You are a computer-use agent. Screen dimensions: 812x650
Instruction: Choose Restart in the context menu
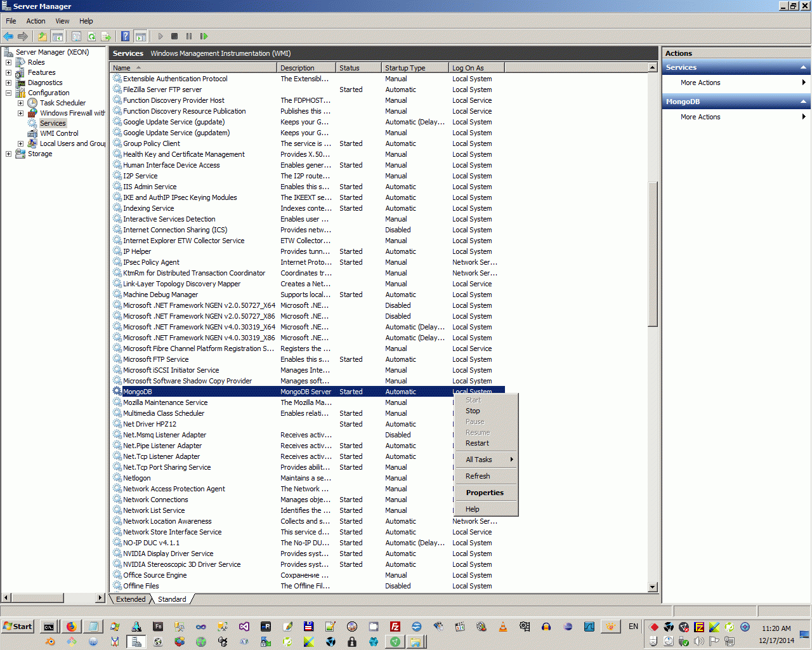487,443
